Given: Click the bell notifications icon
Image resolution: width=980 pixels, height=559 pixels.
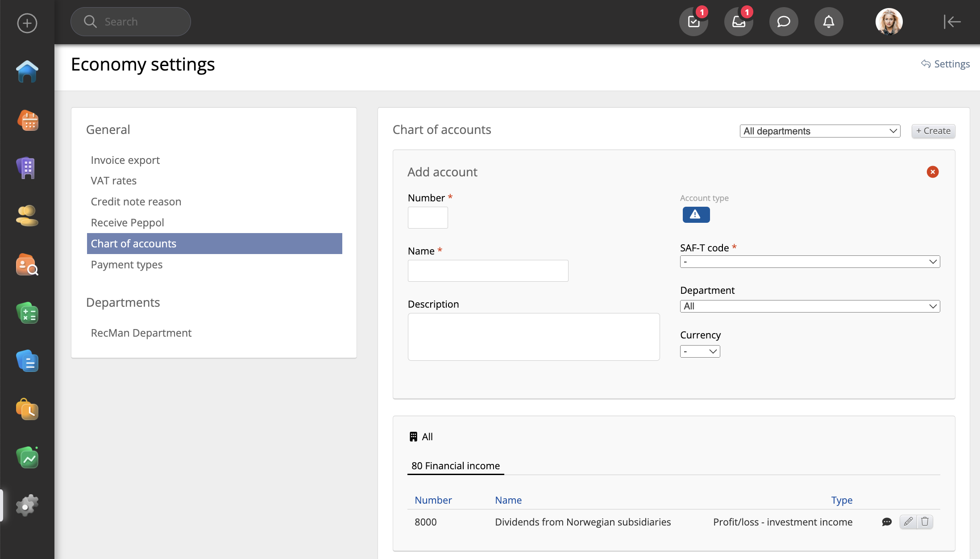Looking at the screenshot, I should [829, 21].
